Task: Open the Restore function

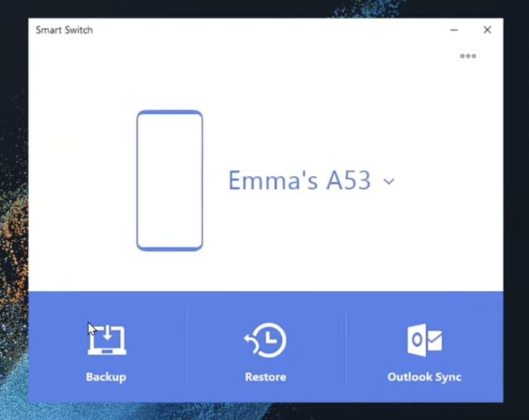Action: (x=265, y=352)
